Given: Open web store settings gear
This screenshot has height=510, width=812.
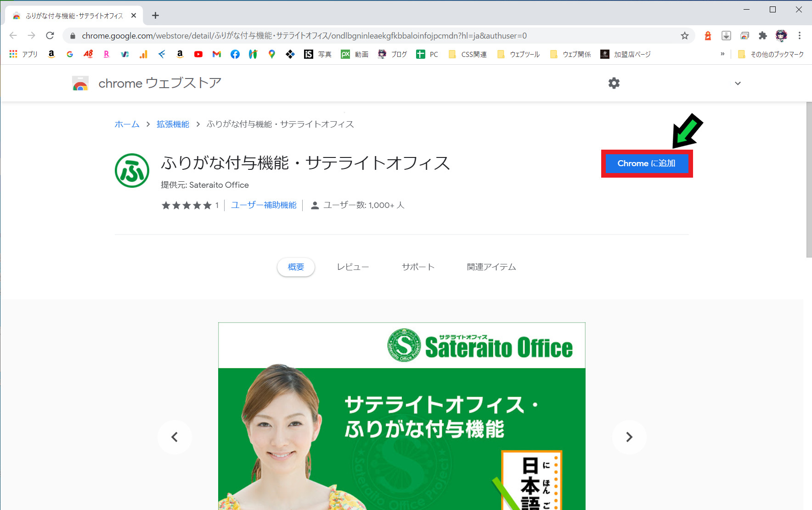Looking at the screenshot, I should pyautogui.click(x=614, y=83).
